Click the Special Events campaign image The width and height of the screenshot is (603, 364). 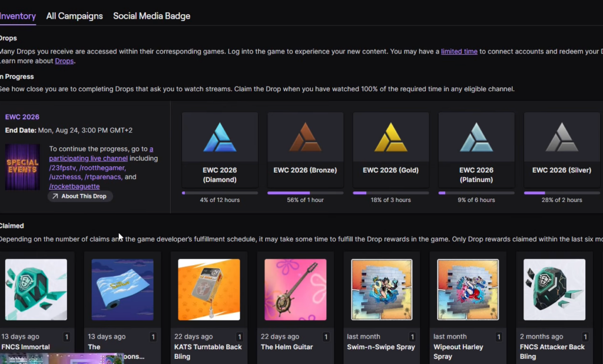(22, 167)
